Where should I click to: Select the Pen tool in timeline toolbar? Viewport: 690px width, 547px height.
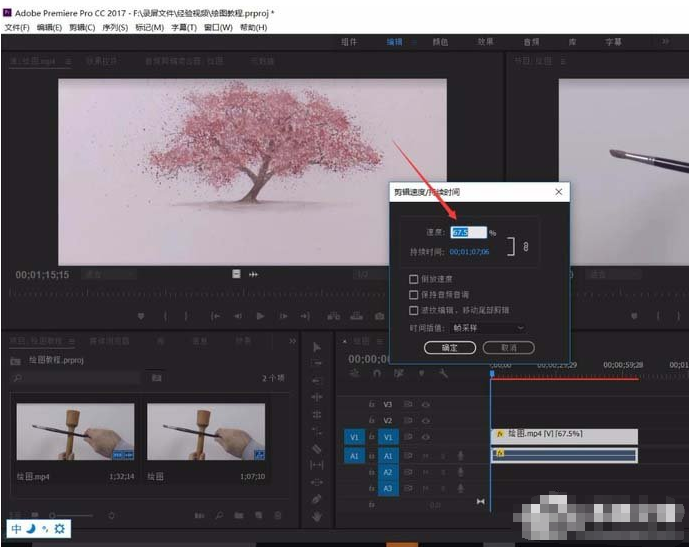coord(317,499)
